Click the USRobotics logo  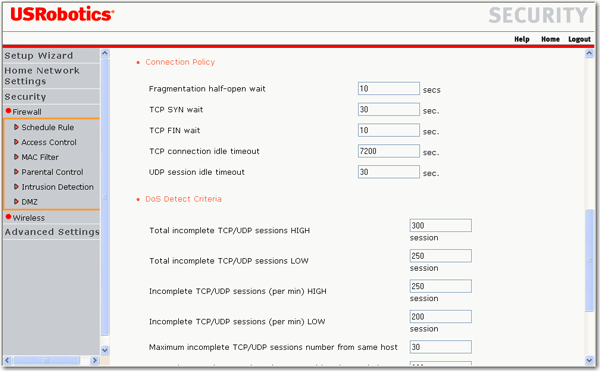click(62, 15)
